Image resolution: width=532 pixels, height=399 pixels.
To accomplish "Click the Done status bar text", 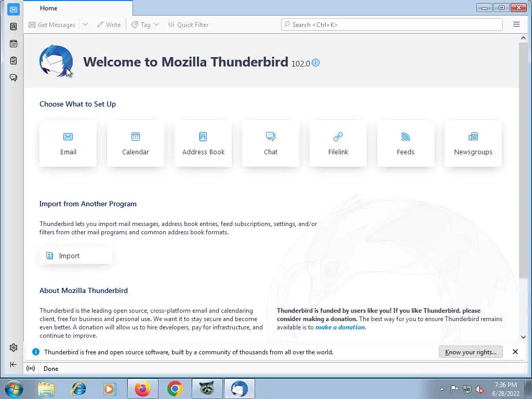I will click(x=51, y=369).
